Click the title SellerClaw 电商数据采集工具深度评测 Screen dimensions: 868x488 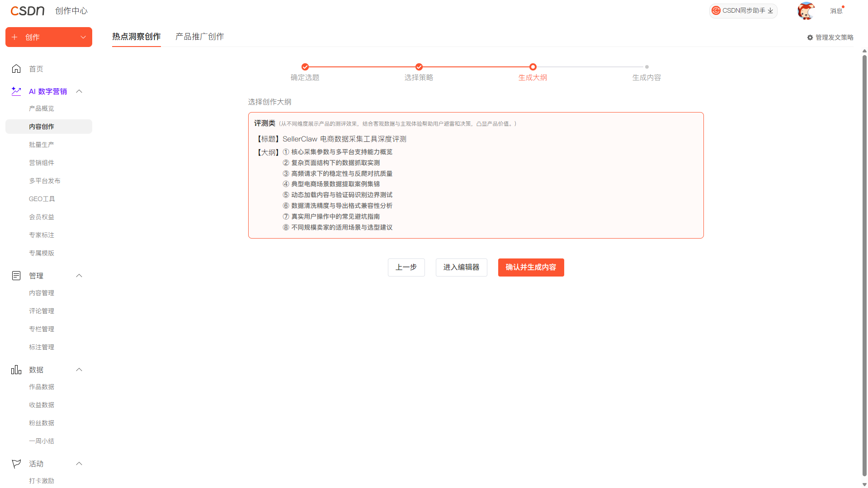pos(344,139)
